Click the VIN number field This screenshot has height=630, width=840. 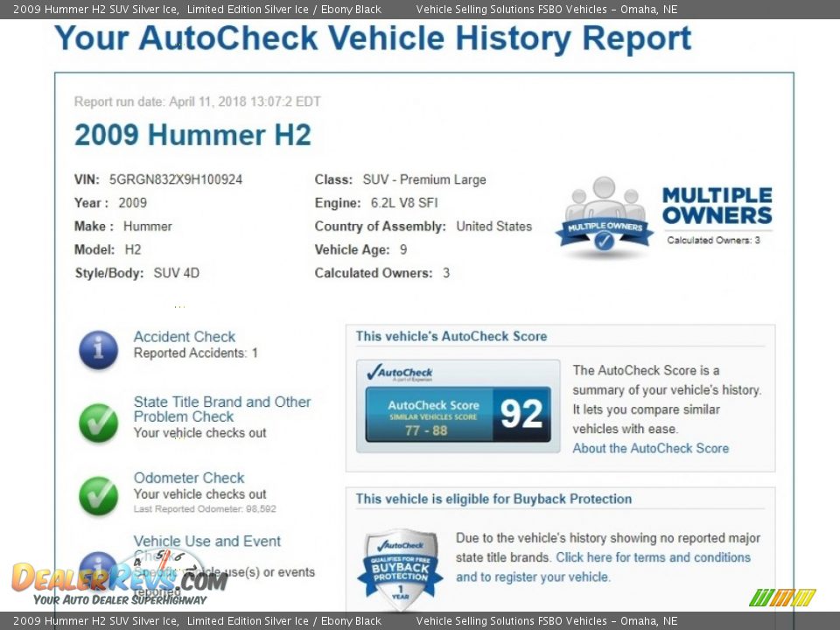click(175, 179)
